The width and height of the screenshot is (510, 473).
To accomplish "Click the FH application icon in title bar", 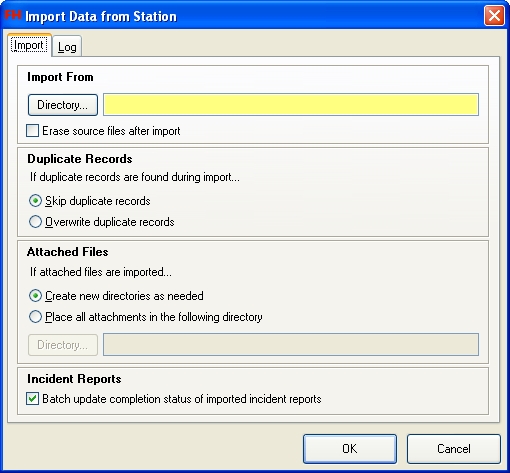I will [13, 15].
